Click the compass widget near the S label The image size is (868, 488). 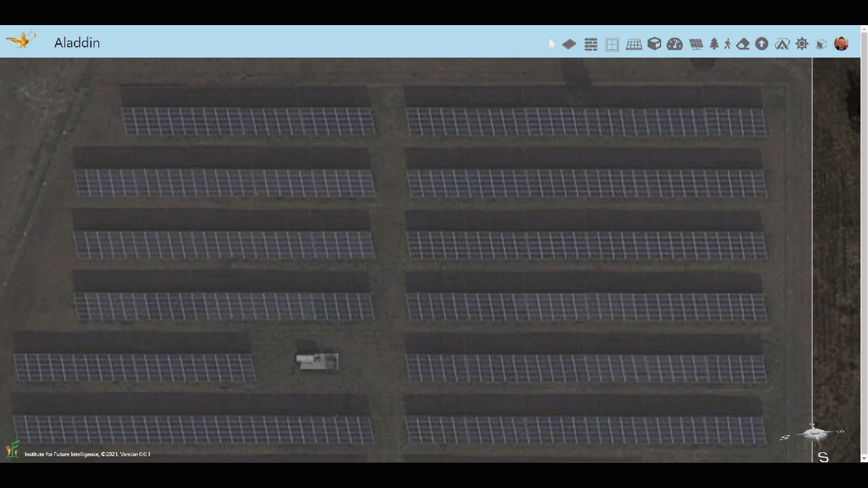(x=814, y=434)
